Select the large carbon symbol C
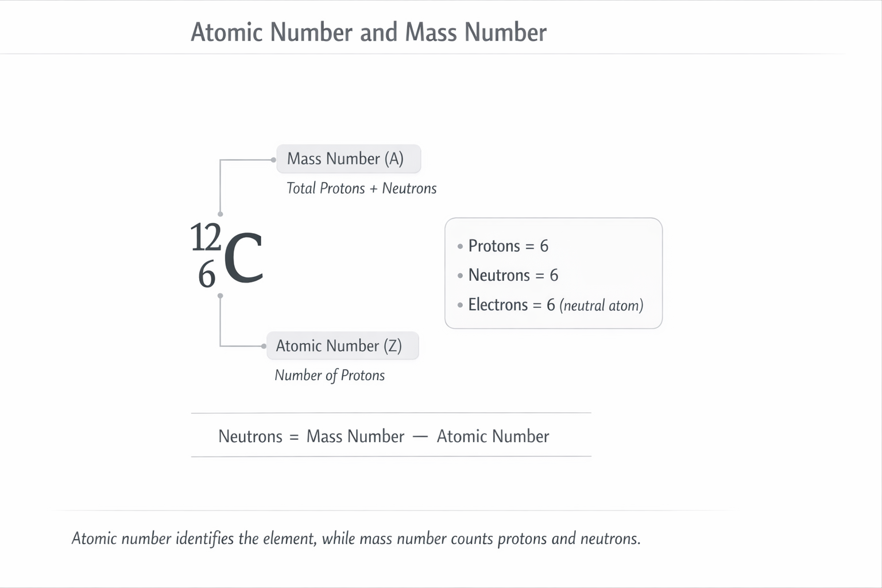This screenshot has width=882, height=588. [x=243, y=258]
